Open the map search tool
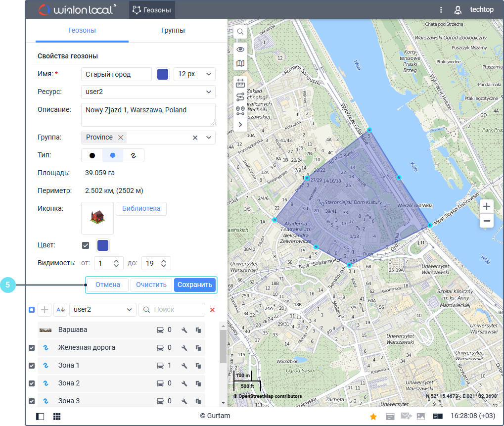The image size is (504, 426). (240, 32)
